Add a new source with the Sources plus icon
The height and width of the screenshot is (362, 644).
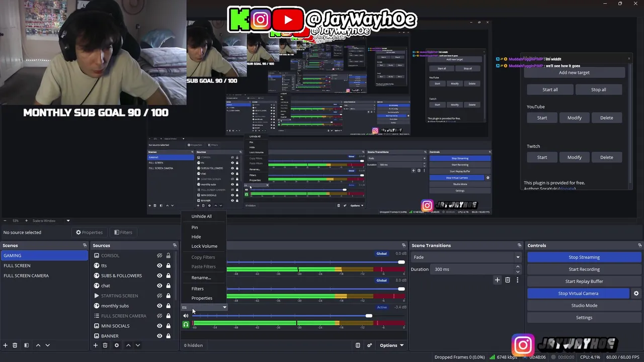(x=95, y=345)
